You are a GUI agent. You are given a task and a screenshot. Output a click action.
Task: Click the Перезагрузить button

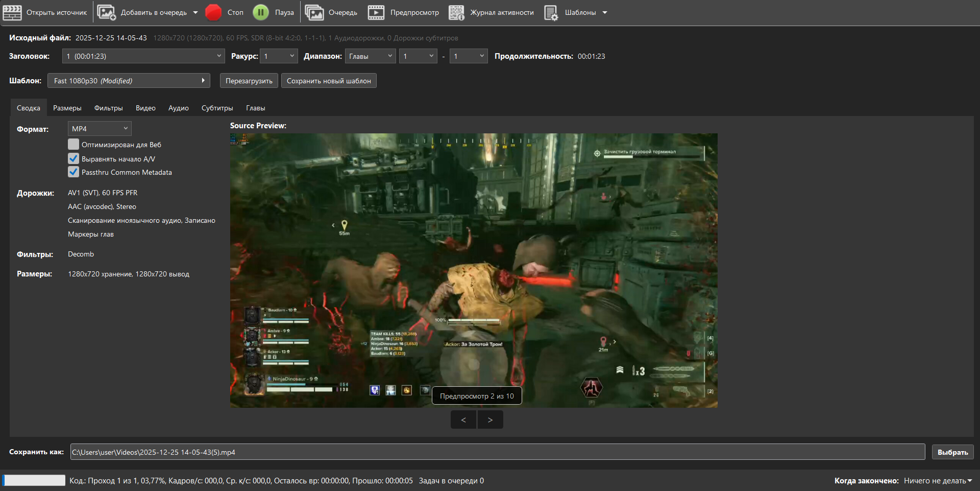249,81
